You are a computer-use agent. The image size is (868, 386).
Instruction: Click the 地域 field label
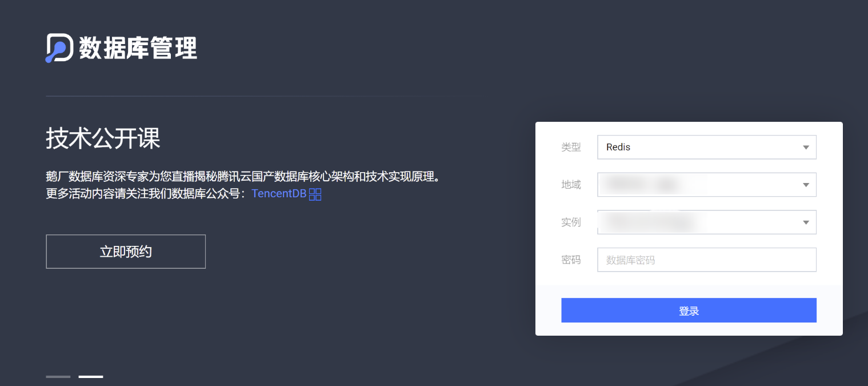pyautogui.click(x=571, y=185)
